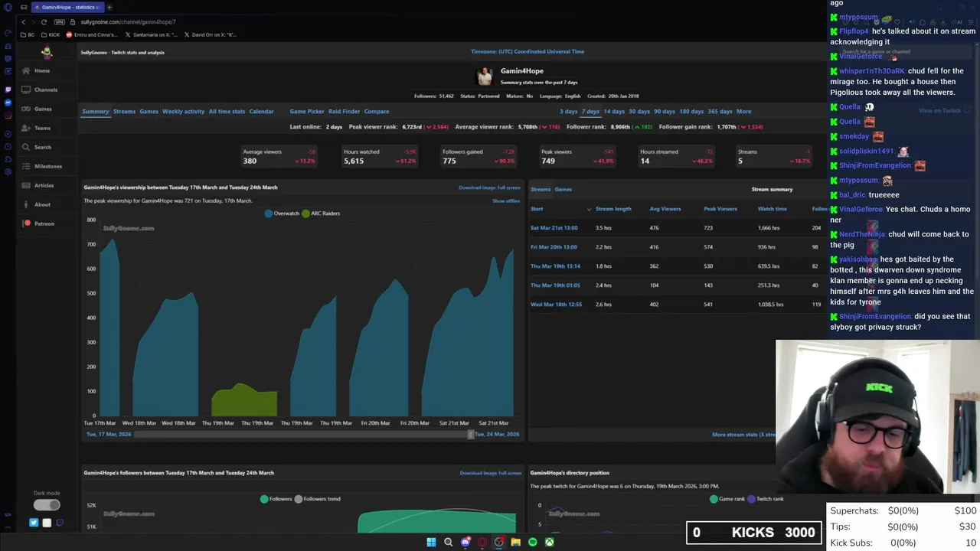The height and width of the screenshot is (551, 980).
Task: Reload the page with the browser refresh icon
Action: [44, 21]
